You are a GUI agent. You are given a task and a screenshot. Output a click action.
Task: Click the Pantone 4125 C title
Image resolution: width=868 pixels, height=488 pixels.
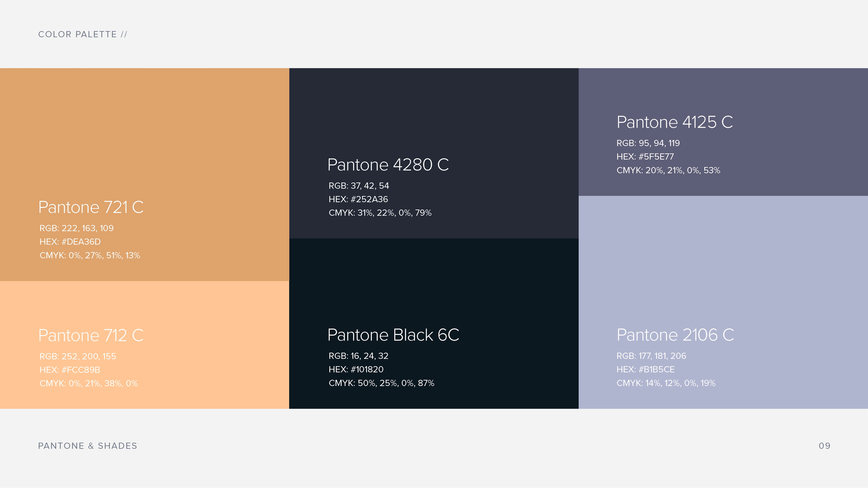tap(675, 122)
